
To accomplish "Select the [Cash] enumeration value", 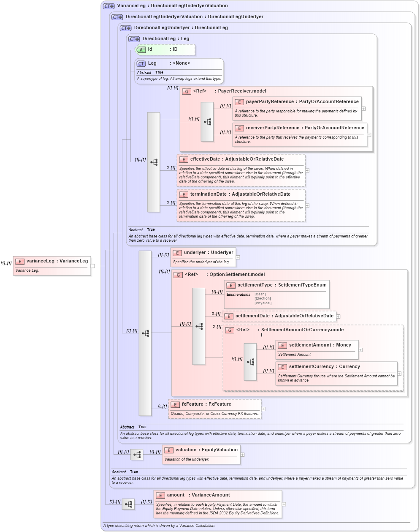I will [260, 294].
